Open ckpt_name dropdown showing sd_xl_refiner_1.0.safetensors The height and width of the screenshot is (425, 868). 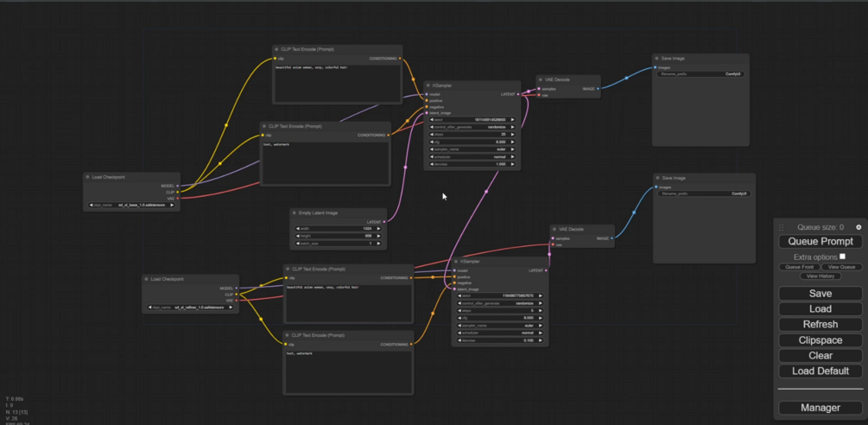coord(190,308)
